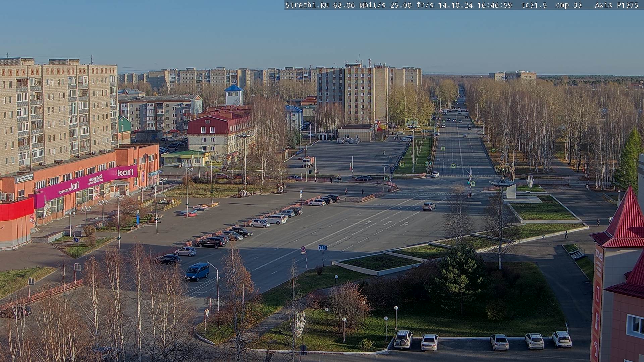Select the tc31.5 overlay value

[x=534, y=5]
